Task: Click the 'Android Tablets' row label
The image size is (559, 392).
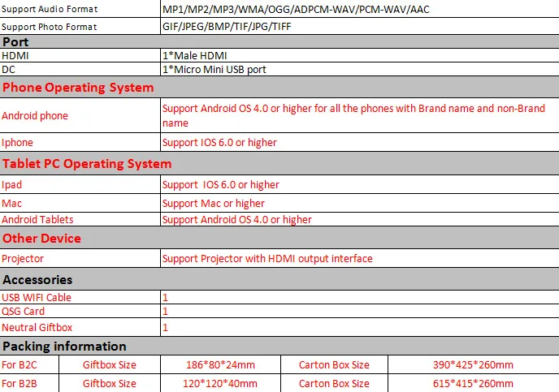Action: [x=37, y=219]
